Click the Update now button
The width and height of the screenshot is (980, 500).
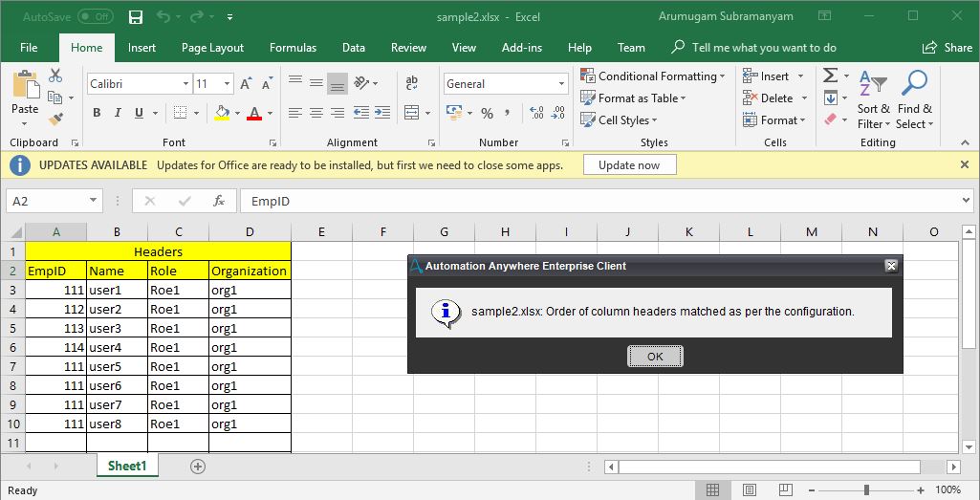[x=628, y=164]
